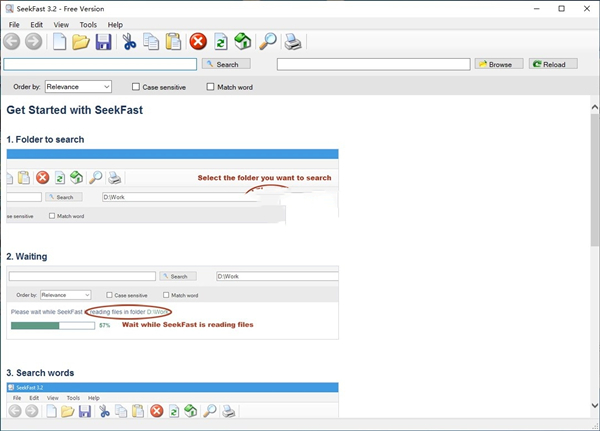The height and width of the screenshot is (431, 600).
Task: Click the New document icon in toolbar
Action: (x=60, y=41)
